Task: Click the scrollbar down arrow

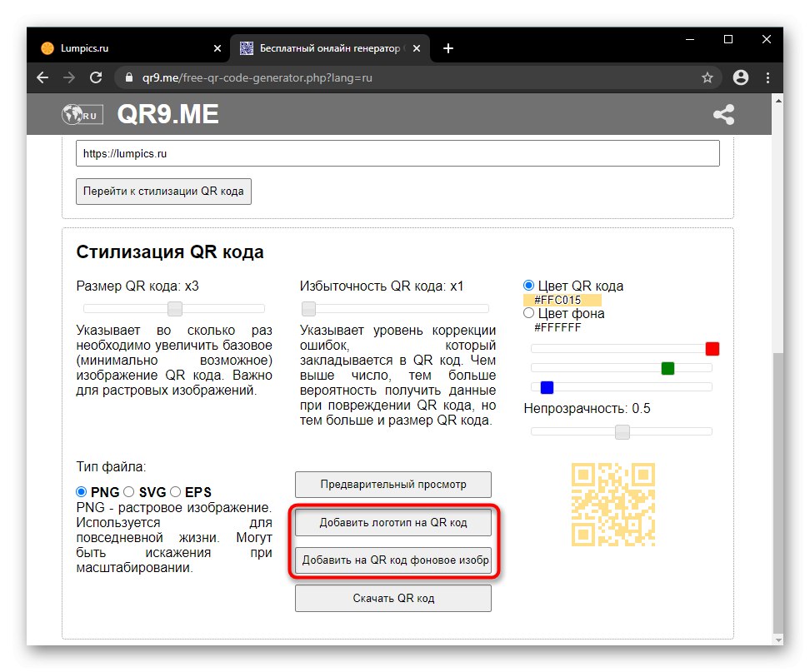Action: click(x=778, y=640)
